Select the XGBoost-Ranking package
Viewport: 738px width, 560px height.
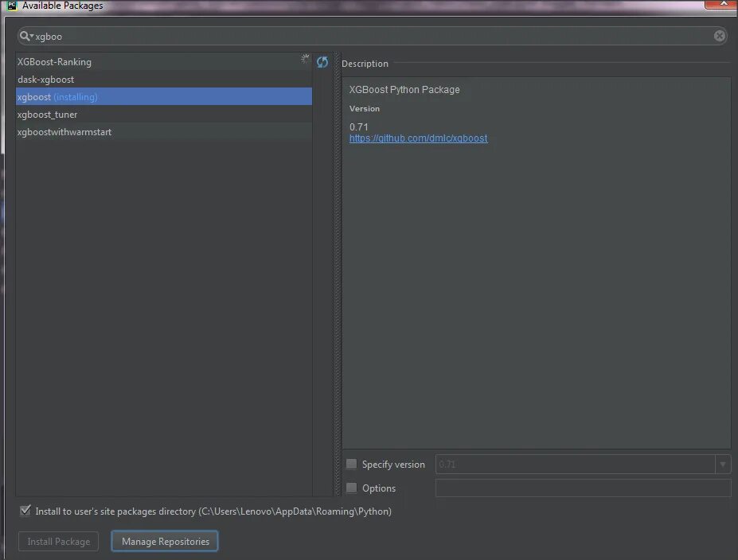[164, 61]
